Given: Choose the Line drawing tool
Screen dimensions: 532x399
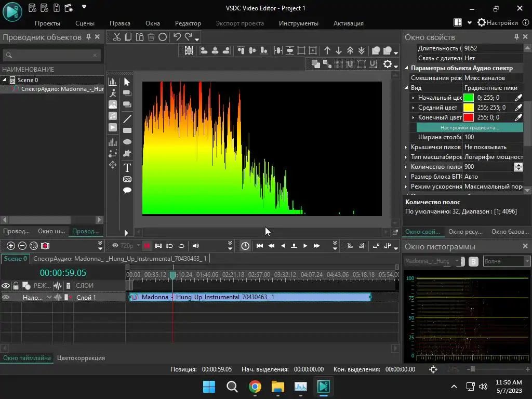Looking at the screenshot, I should coord(127,119).
